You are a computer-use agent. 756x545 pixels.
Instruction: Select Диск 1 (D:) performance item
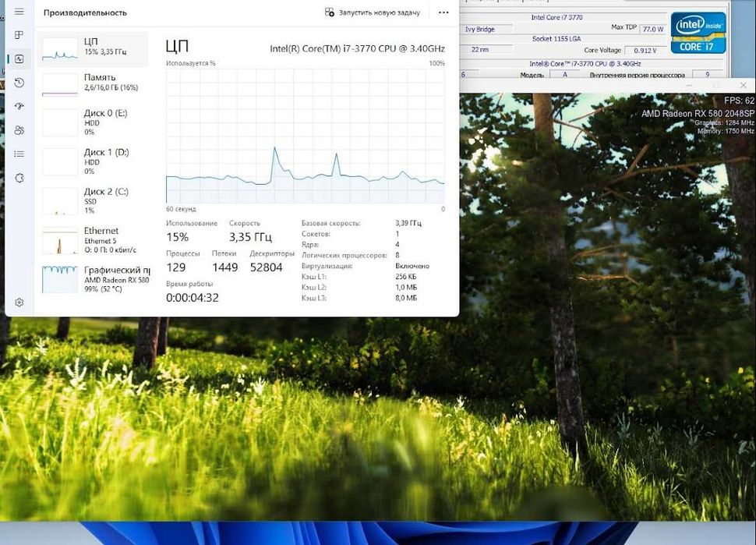[x=93, y=162]
